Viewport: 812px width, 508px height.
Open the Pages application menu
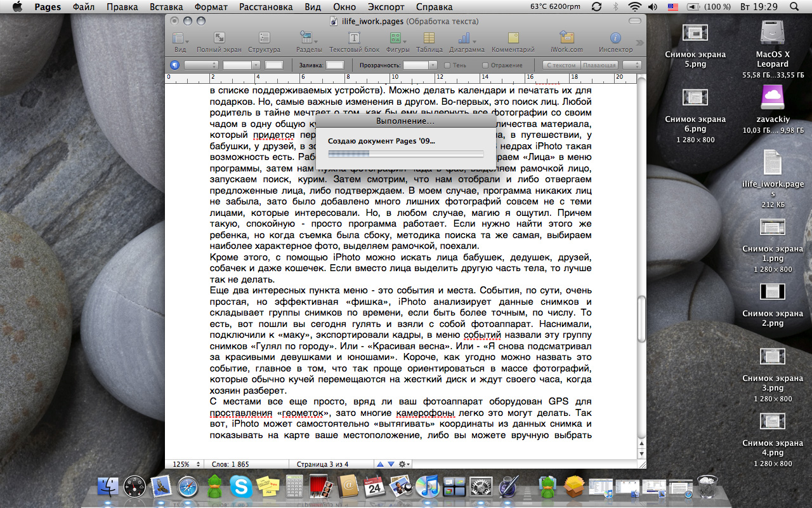click(x=48, y=7)
